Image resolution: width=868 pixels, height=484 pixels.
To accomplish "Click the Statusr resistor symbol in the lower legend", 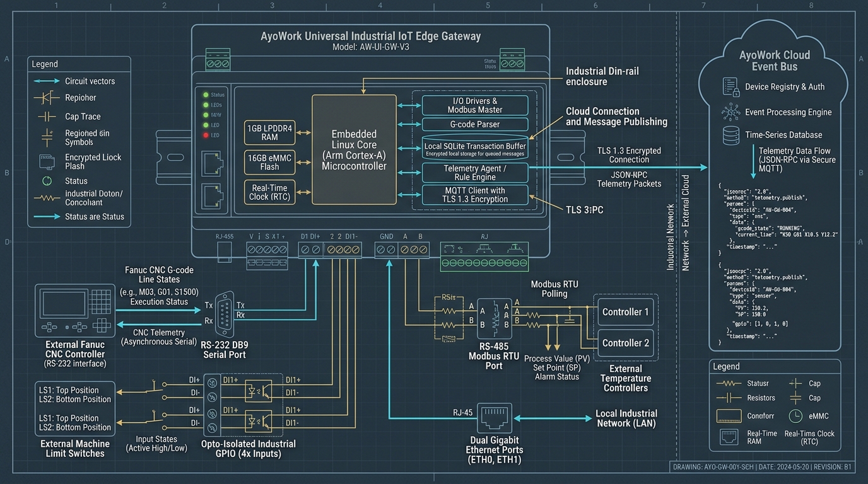I will coord(729,383).
